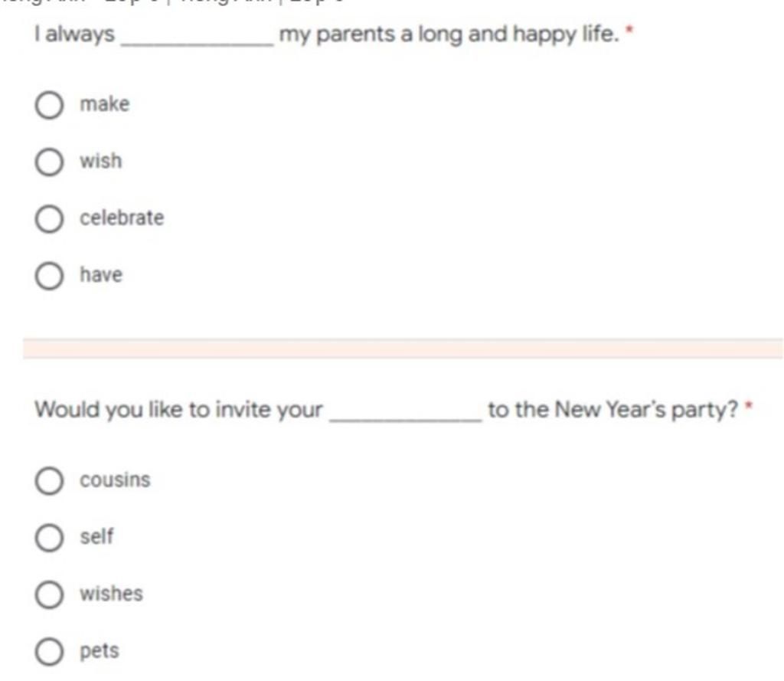The height and width of the screenshot is (681, 784).
Task: Click the 'my parents a long and happy life' text
Action: click(449, 34)
